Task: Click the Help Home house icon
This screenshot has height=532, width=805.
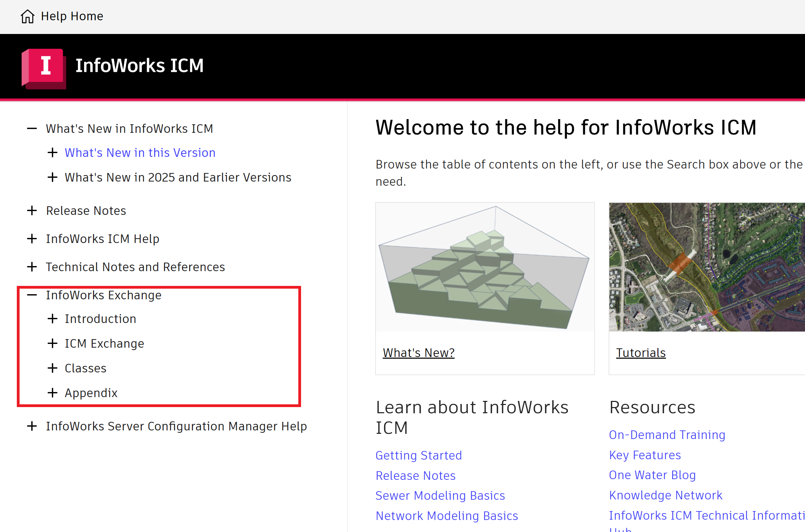Action: (27, 16)
